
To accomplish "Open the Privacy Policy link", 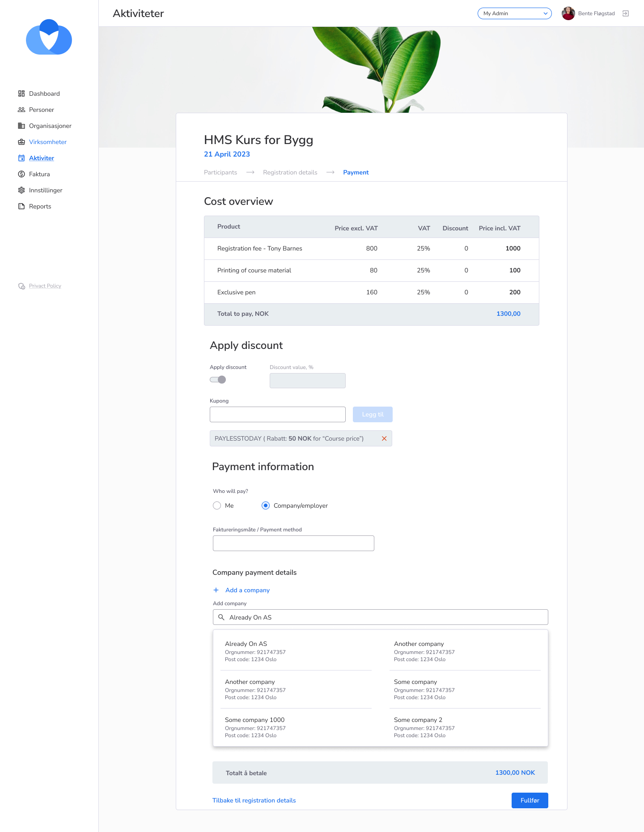I will (x=45, y=286).
